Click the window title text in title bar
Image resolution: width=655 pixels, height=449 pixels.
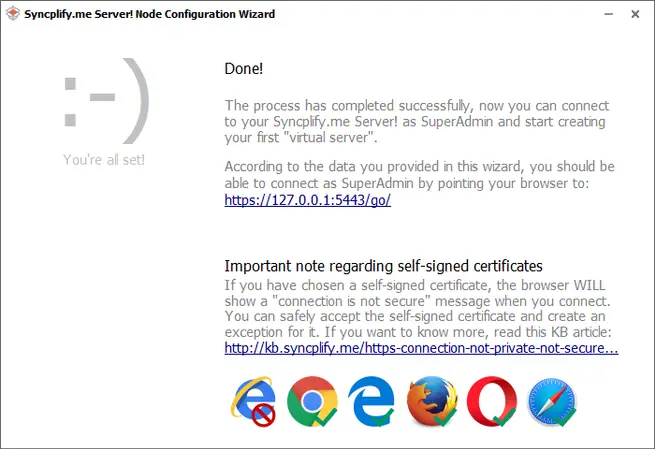tap(151, 15)
